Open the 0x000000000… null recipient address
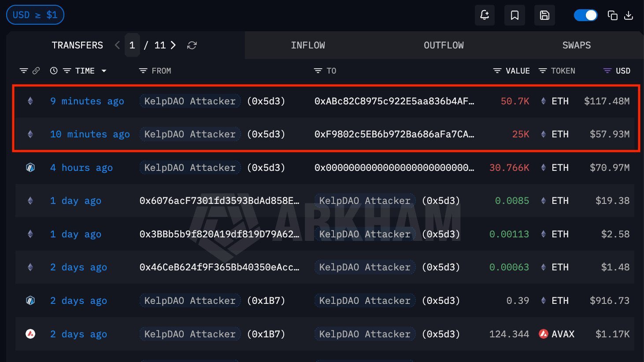The height and width of the screenshot is (362, 644). coord(394,168)
